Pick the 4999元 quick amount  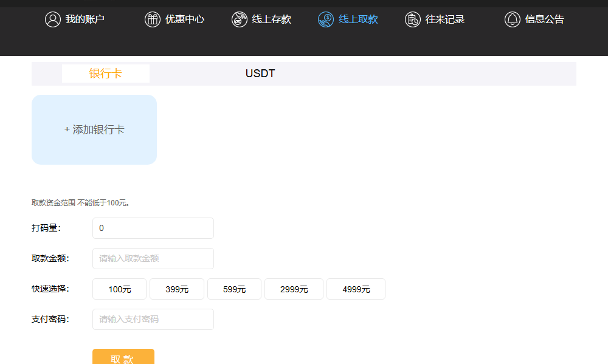(356, 289)
